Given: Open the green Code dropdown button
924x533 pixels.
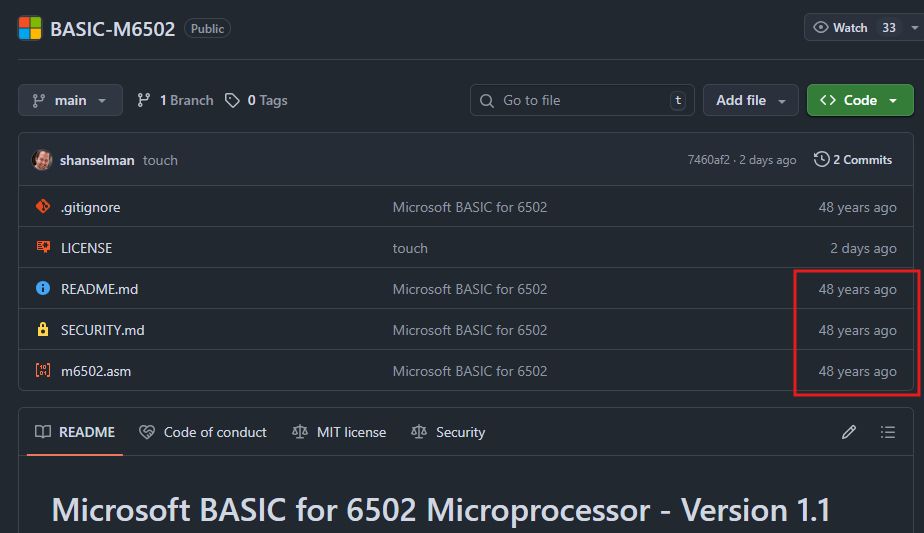Looking at the screenshot, I should tap(860, 100).
